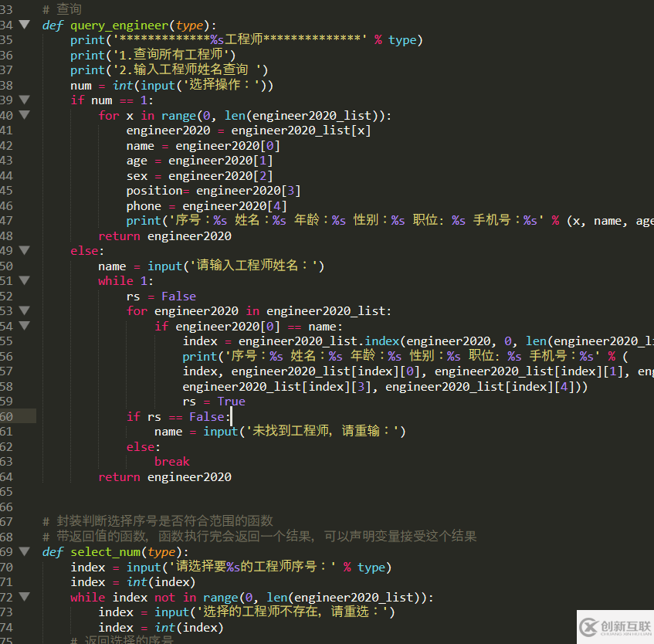Click 'engineer2020_list[index][3]' on line 58

pyautogui.click(x=276, y=387)
